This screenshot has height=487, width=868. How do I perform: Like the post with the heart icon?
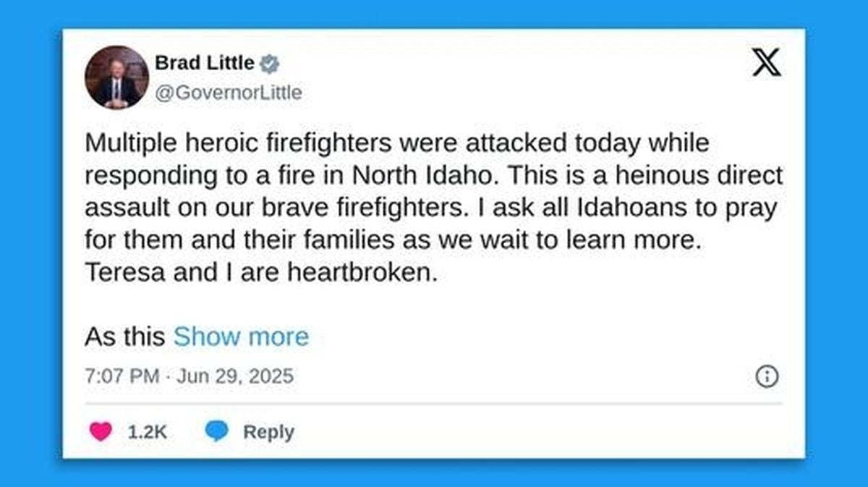point(101,432)
